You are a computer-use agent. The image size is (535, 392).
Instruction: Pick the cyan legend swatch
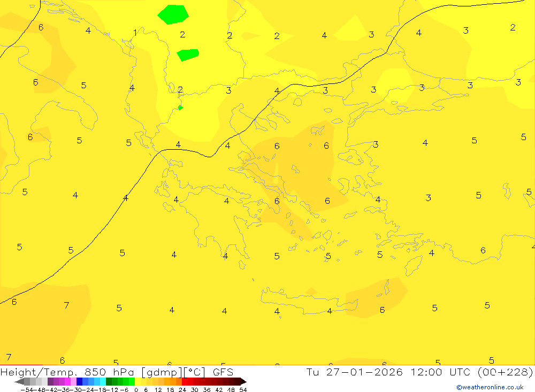click(103, 382)
